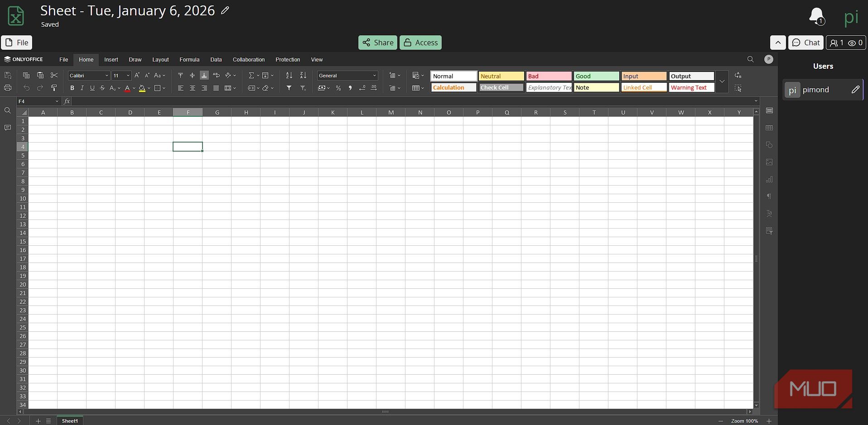Image resolution: width=868 pixels, height=425 pixels.
Task: Toggle Align Bottom vertical alignment
Action: pyautogui.click(x=204, y=76)
